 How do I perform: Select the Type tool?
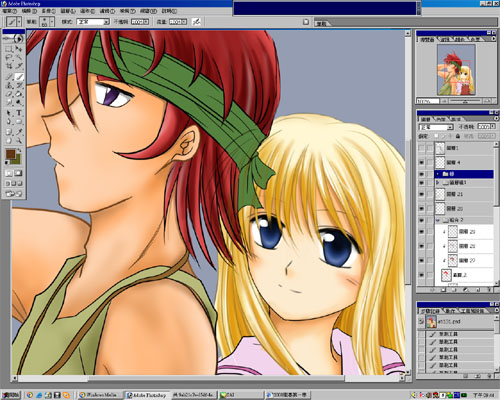(x=18, y=113)
